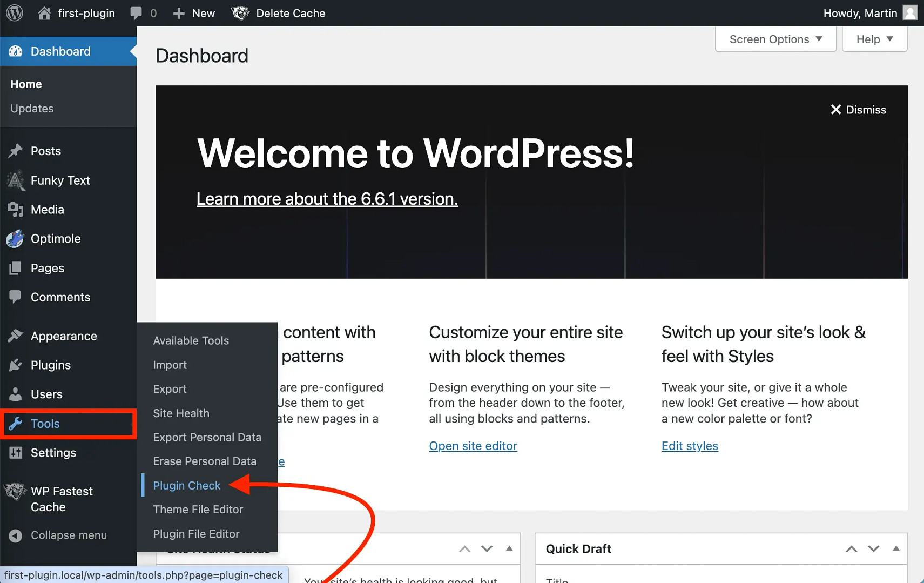924x583 pixels.
Task: Expand the Screen Options dropdown
Action: coord(775,39)
